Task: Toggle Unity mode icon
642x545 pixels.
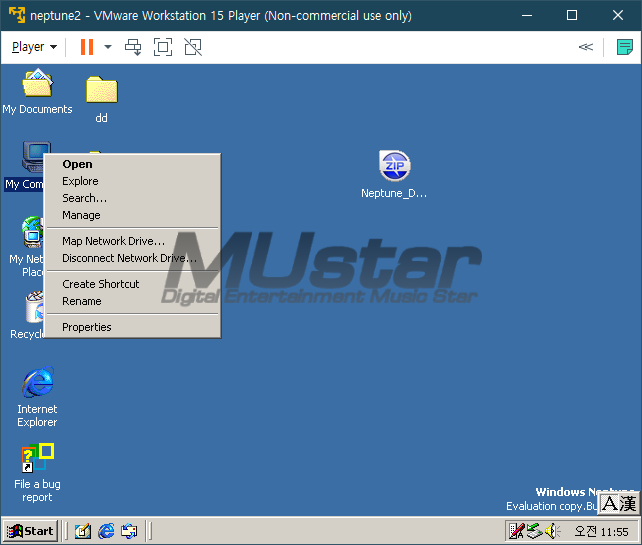Action: click(x=193, y=47)
